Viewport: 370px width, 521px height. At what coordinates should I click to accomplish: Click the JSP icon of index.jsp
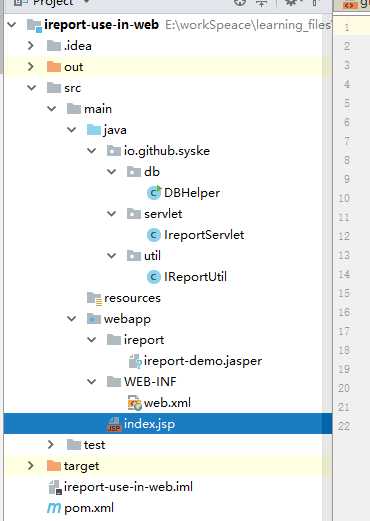point(114,424)
